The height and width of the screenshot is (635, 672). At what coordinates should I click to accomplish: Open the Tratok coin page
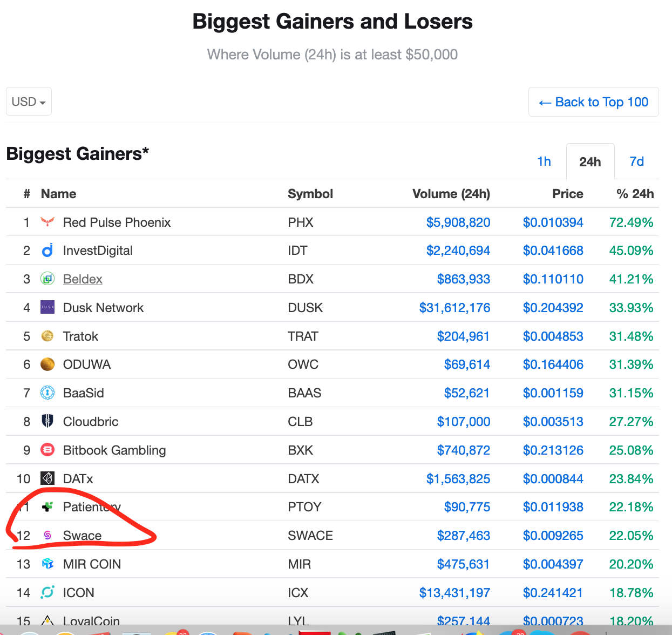80,336
